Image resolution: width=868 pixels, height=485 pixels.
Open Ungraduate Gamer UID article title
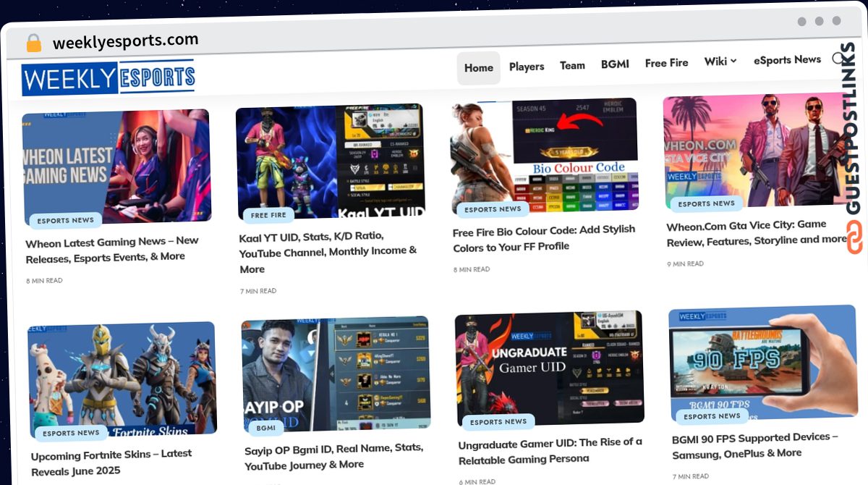tap(550, 450)
